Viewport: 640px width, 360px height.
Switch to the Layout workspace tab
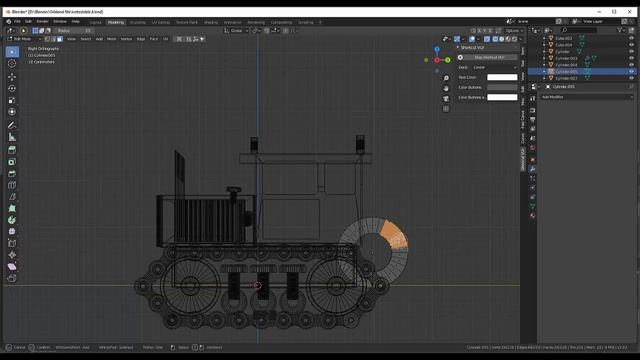[x=96, y=22]
